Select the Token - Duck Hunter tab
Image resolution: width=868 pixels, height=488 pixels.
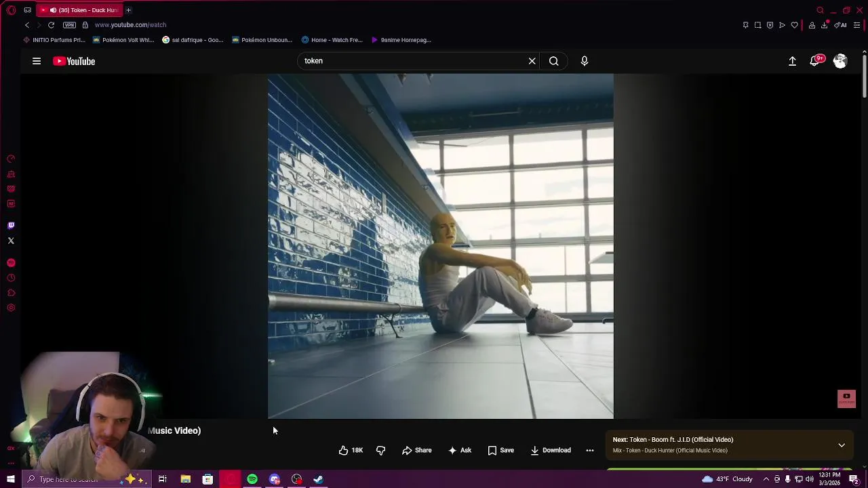[79, 10]
